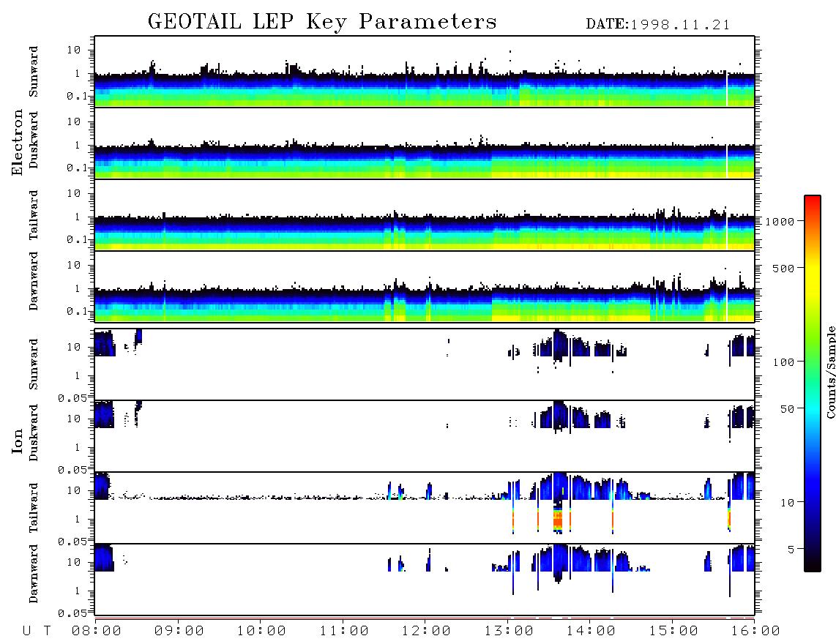Click the "0.05" tick of Ion Sunward panel

pyautogui.click(x=72, y=397)
